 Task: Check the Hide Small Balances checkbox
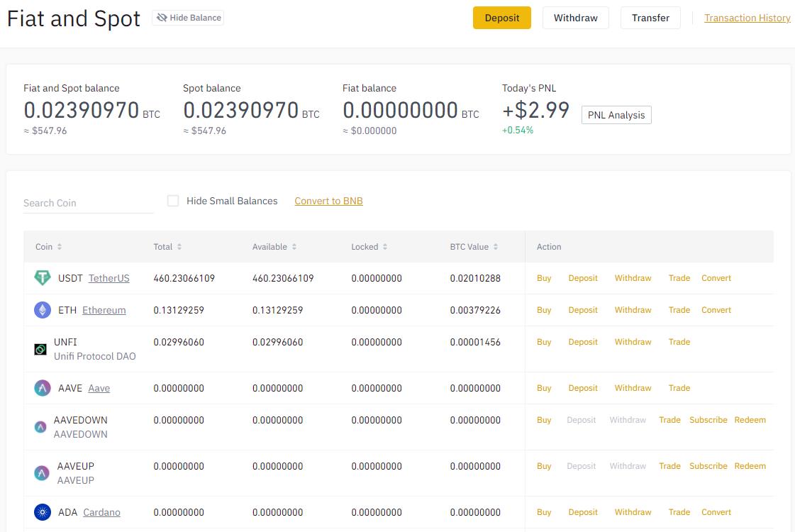point(173,201)
